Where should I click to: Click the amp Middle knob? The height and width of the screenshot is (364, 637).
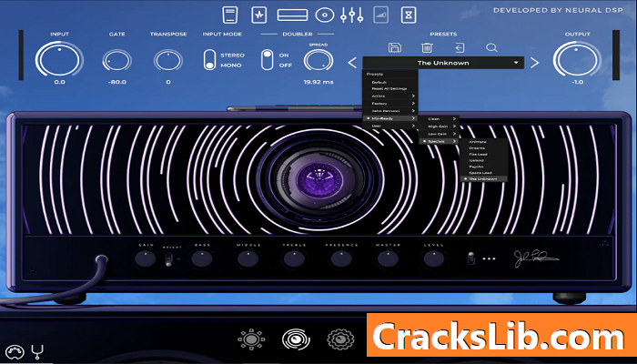(248, 258)
